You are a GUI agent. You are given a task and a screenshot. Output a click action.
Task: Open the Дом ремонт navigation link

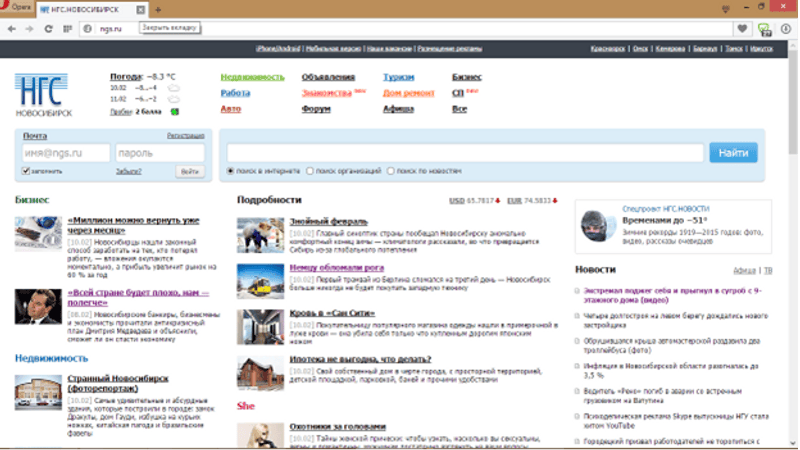coord(409,93)
